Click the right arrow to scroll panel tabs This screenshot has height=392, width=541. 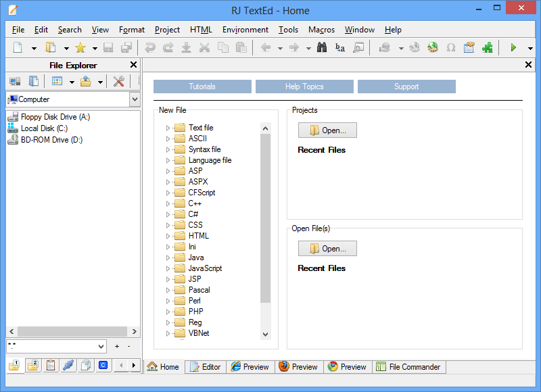[134, 365]
